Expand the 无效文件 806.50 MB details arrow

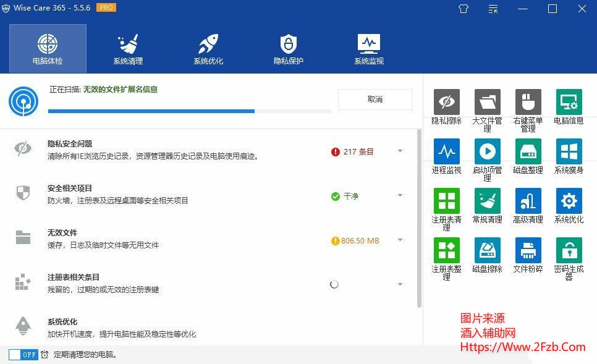pos(400,240)
